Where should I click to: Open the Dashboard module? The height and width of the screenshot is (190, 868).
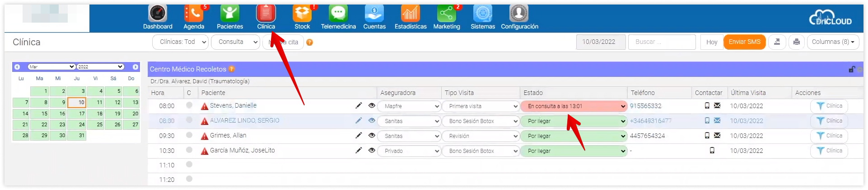(158, 18)
